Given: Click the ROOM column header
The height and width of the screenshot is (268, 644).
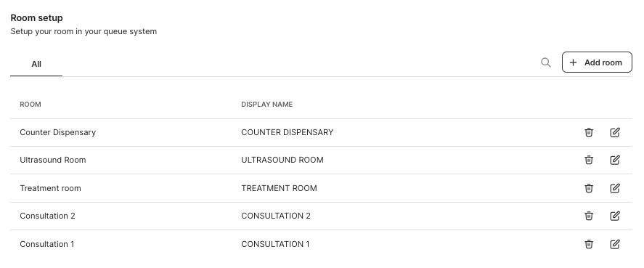Looking at the screenshot, I should [30, 105].
